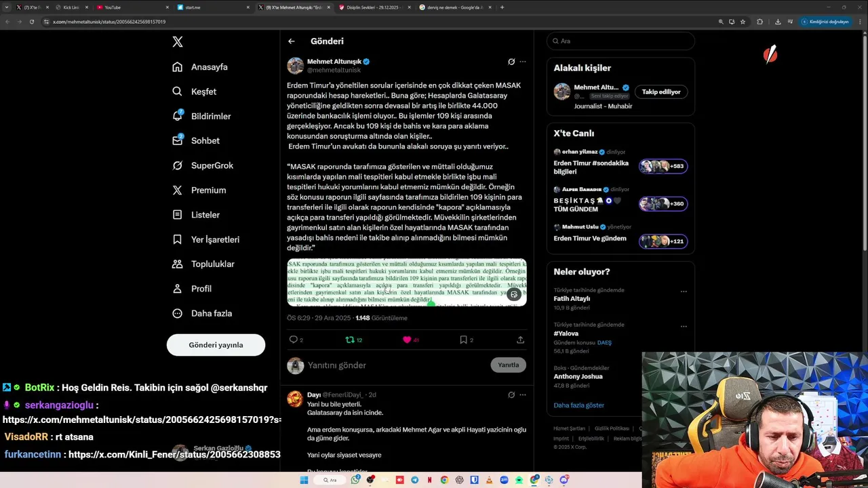Open more options for Fatih Altaylı trend
868x488 pixels.
[x=684, y=291]
